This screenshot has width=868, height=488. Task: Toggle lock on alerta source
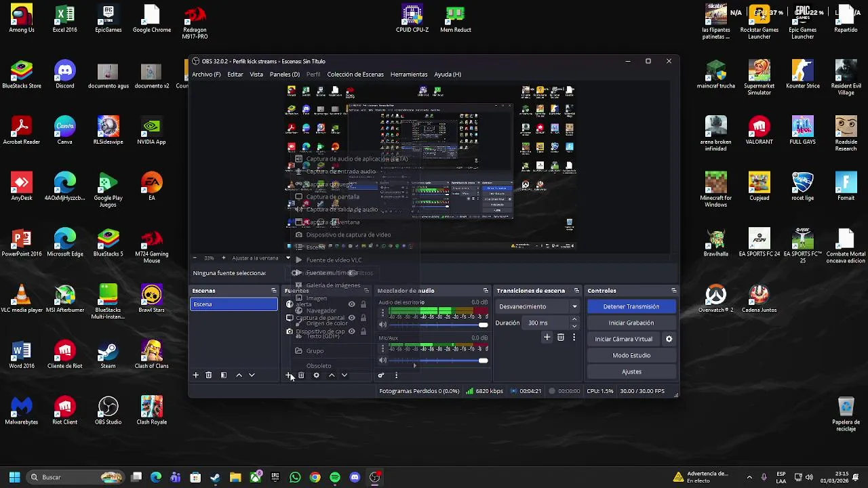click(x=363, y=304)
